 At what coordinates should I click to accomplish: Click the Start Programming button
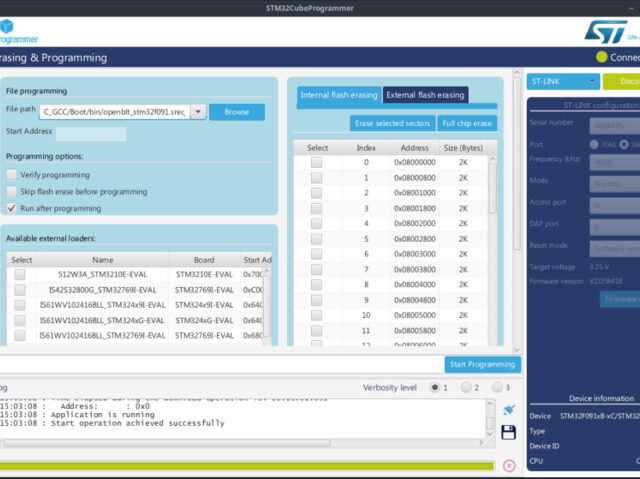[x=482, y=365]
